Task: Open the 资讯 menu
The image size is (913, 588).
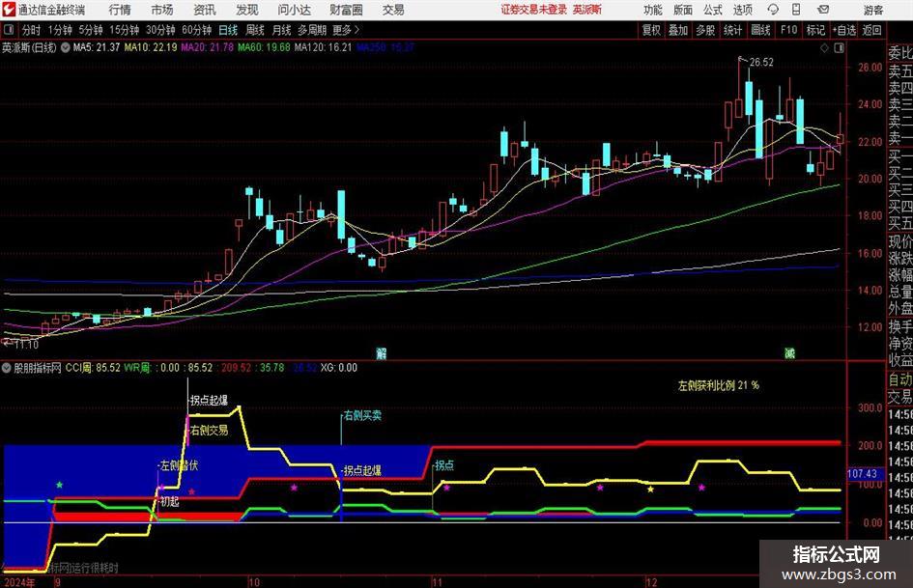Action: click(205, 10)
